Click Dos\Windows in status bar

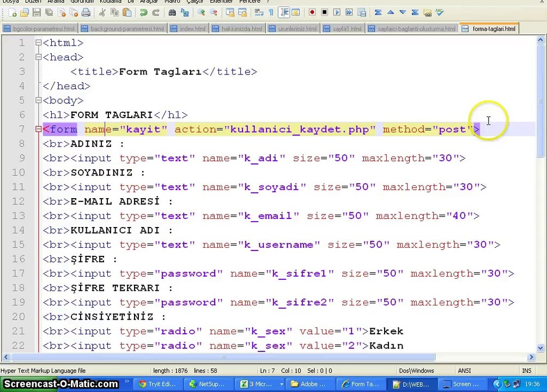click(417, 371)
